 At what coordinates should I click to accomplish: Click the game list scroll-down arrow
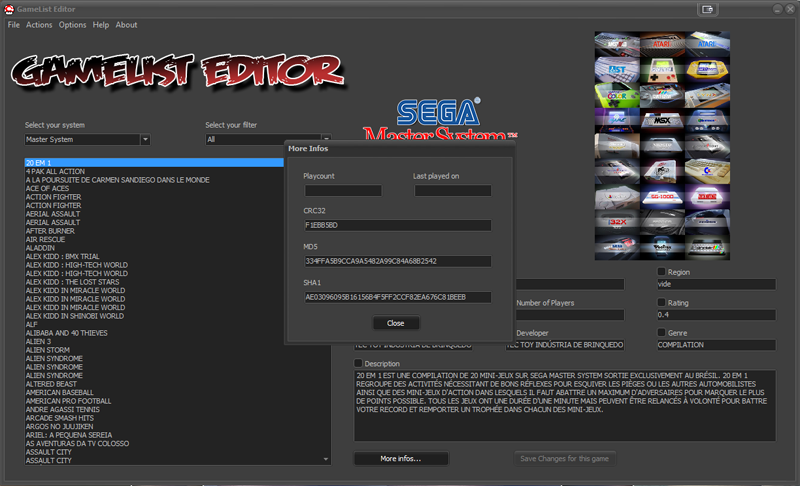tap(326, 459)
